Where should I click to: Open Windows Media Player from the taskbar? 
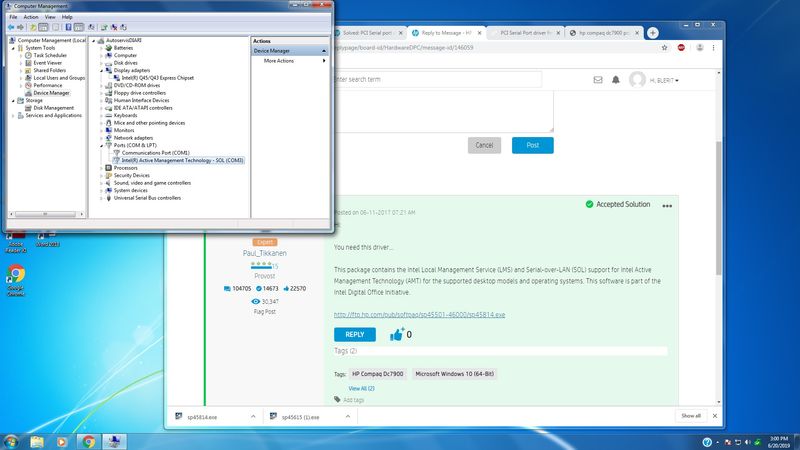62,441
